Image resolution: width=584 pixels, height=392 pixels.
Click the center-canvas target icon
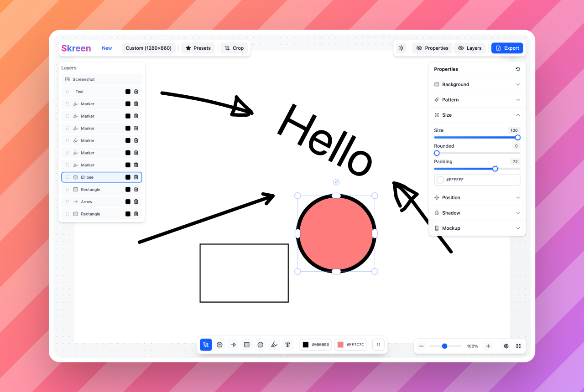pos(506,346)
